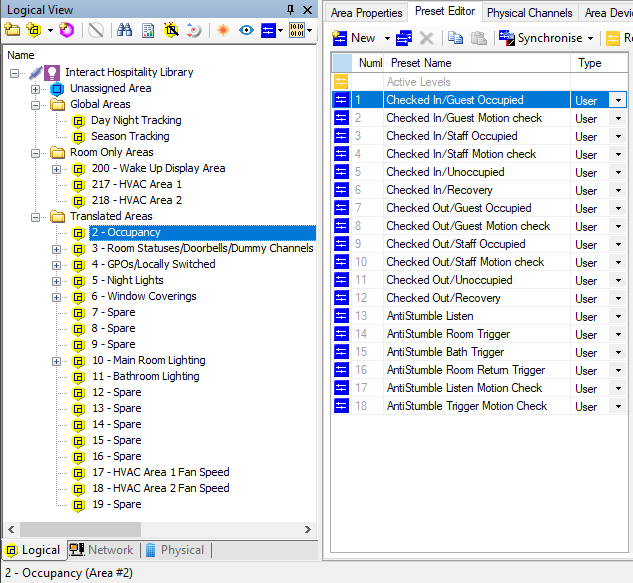Click the report sheet icon in Logical View toolbar
The height and width of the screenshot is (583, 633).
[148, 30]
